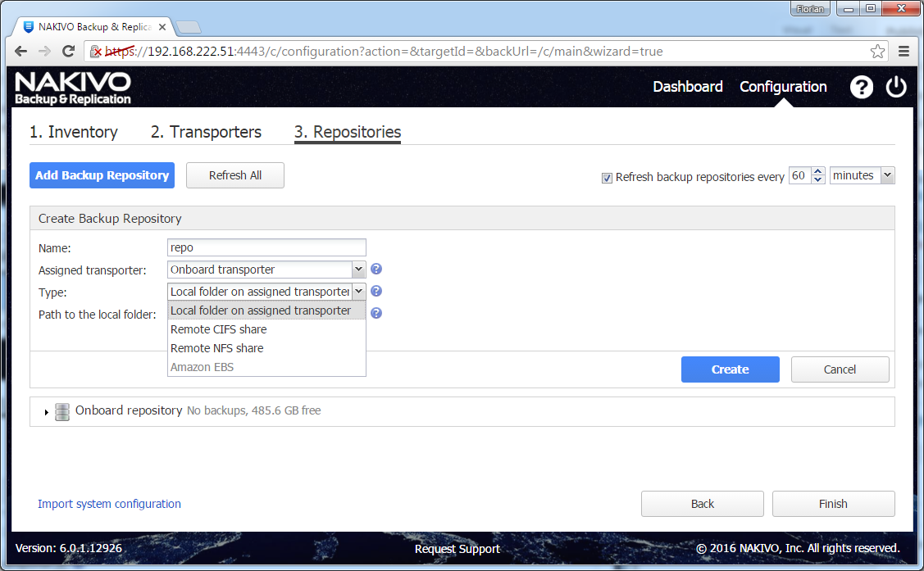Switch to step 2. Transporters
The width and height of the screenshot is (924, 571).
pyautogui.click(x=206, y=132)
